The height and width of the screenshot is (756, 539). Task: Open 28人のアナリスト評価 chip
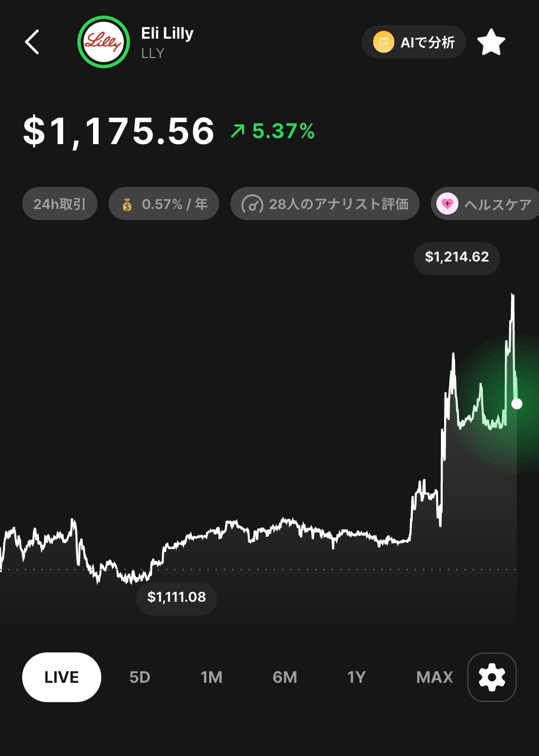(x=325, y=204)
